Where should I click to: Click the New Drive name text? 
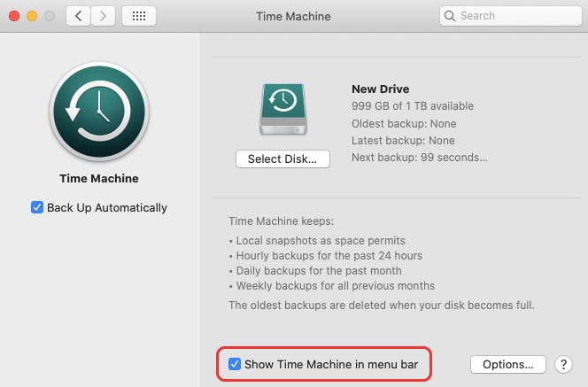pyautogui.click(x=380, y=89)
